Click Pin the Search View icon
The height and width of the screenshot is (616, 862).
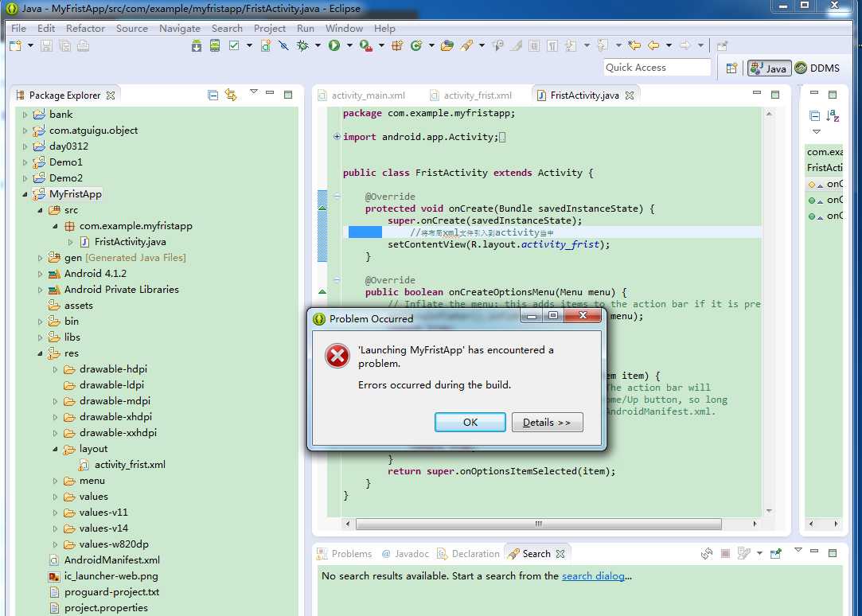coord(776,554)
